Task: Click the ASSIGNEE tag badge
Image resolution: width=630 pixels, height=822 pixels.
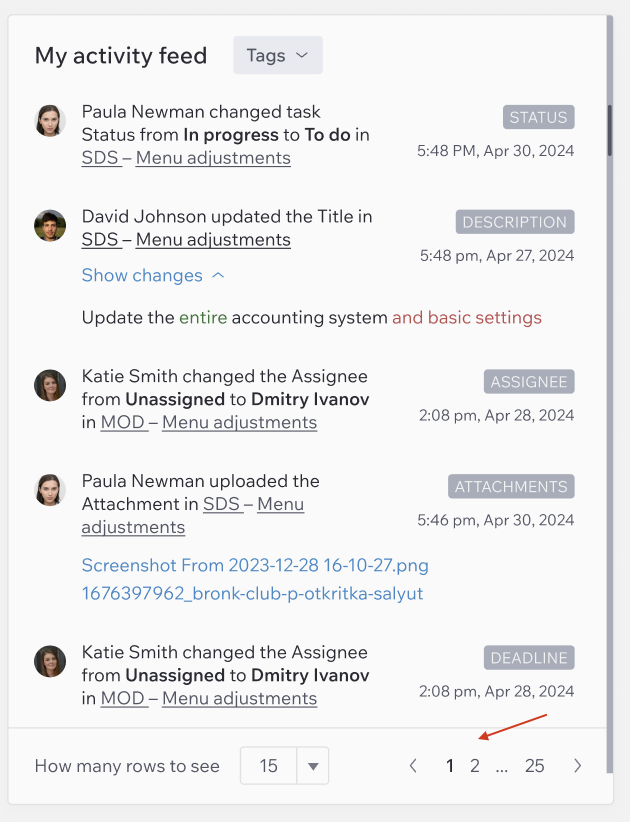Action: (529, 382)
